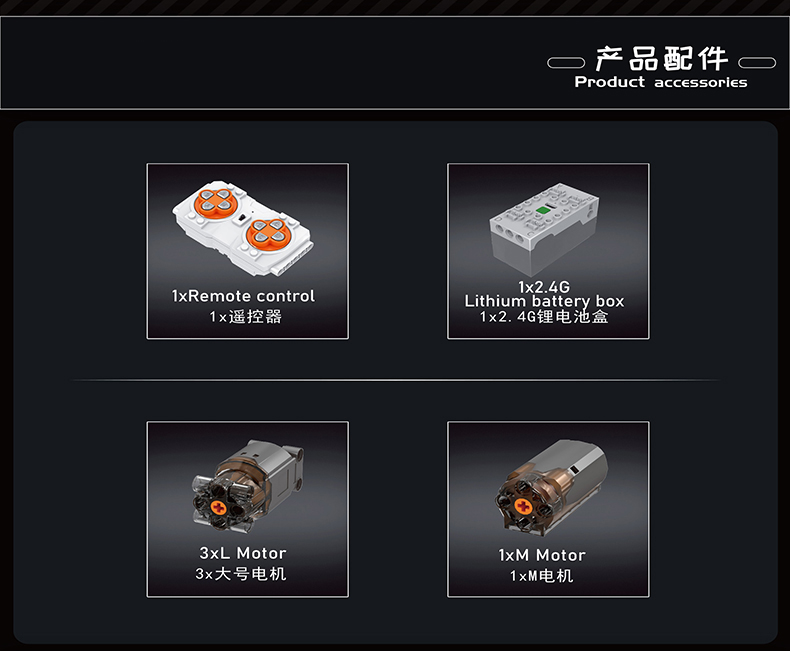Select the '3xL Motor' label
The image size is (790, 651).
pyautogui.click(x=243, y=553)
